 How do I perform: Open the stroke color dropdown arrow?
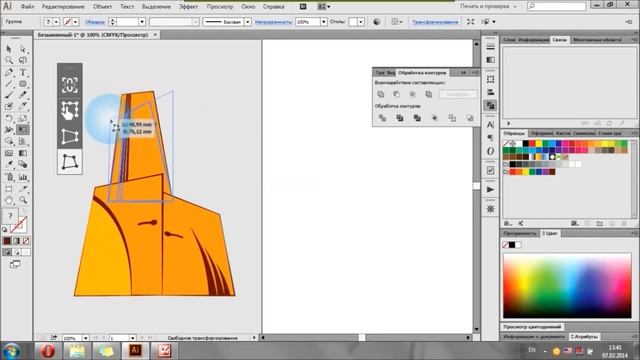click(x=76, y=22)
